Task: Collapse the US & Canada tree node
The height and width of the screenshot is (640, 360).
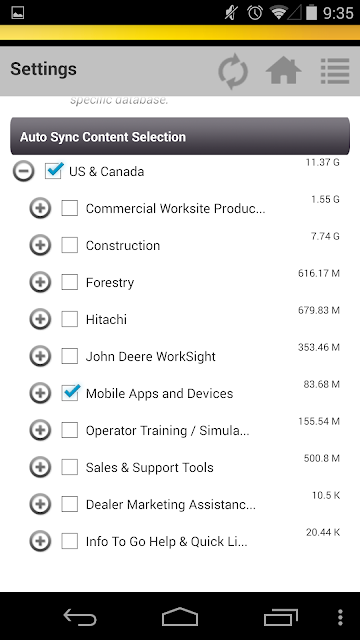Action: coord(24,171)
